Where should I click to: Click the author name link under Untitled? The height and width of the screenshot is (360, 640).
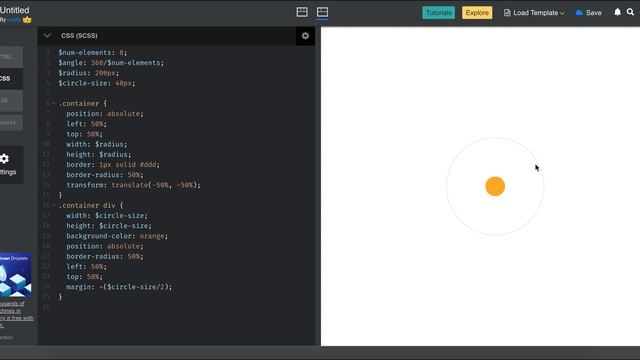(x=13, y=20)
